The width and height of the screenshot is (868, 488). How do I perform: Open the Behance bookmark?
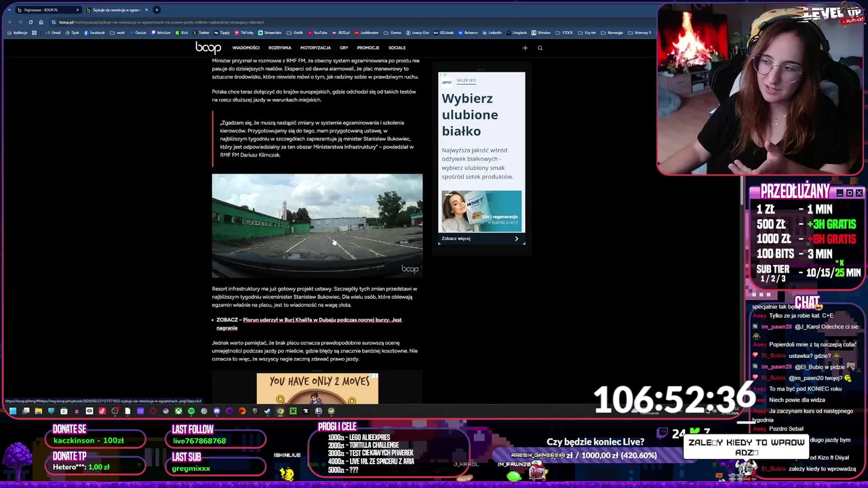468,33
